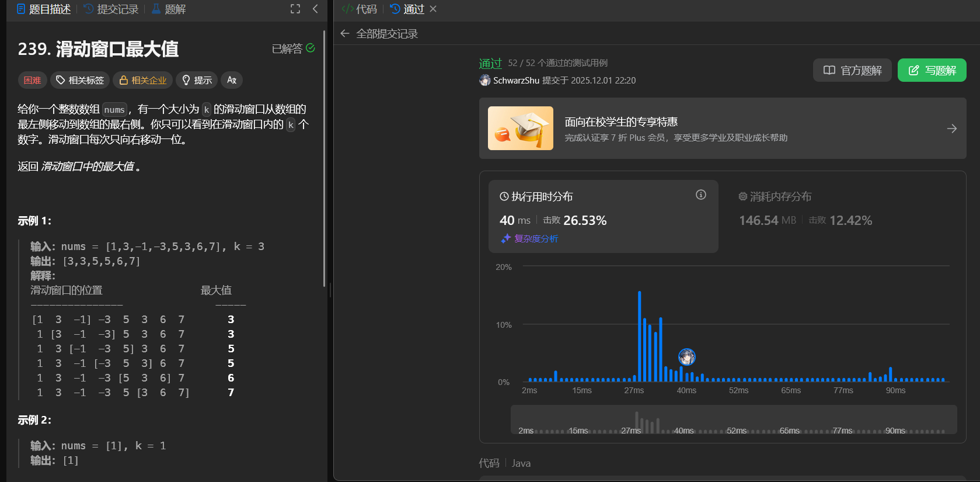This screenshot has height=482, width=980.
Task: Open the 代码 code tab
Action: pyautogui.click(x=360, y=9)
